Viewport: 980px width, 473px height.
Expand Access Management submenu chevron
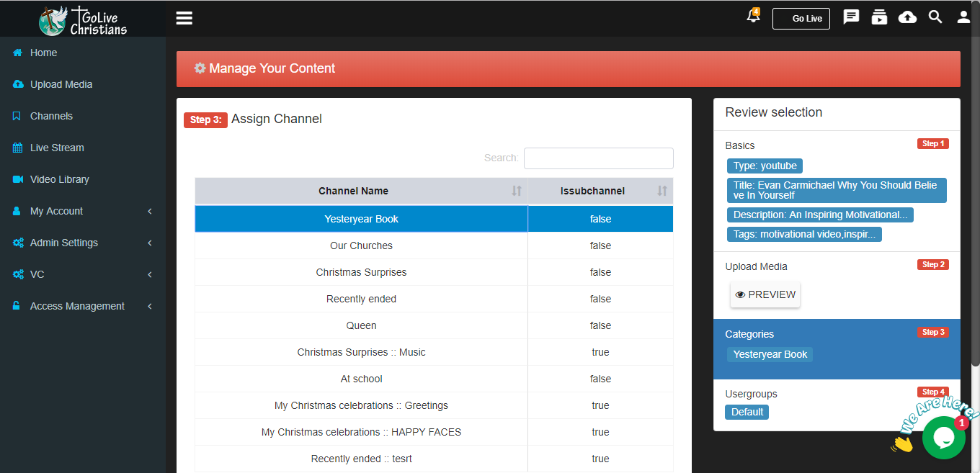[x=150, y=306]
